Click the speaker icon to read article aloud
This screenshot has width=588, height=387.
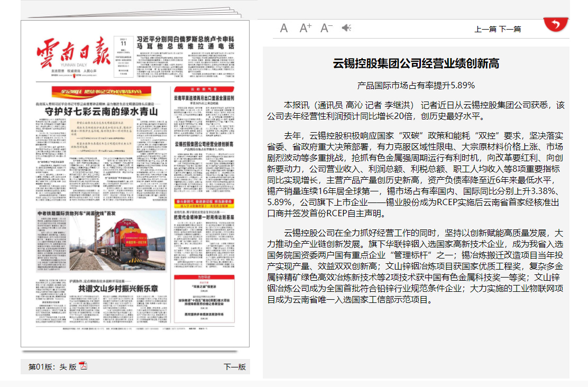pyautogui.click(x=346, y=28)
